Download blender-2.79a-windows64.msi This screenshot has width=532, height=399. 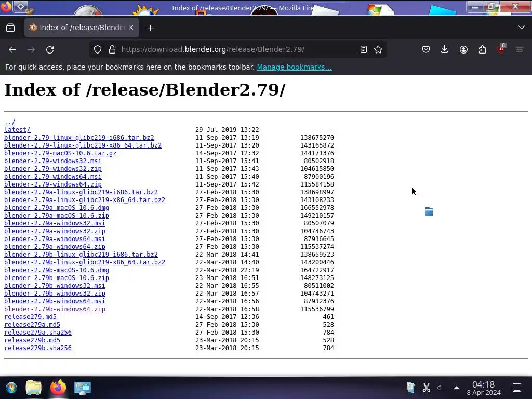55,239
